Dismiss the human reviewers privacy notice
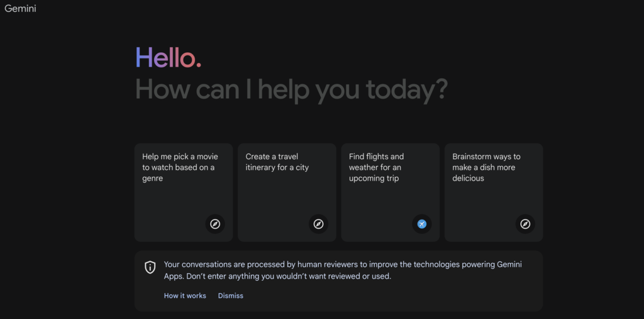The image size is (644, 319). coord(231,296)
